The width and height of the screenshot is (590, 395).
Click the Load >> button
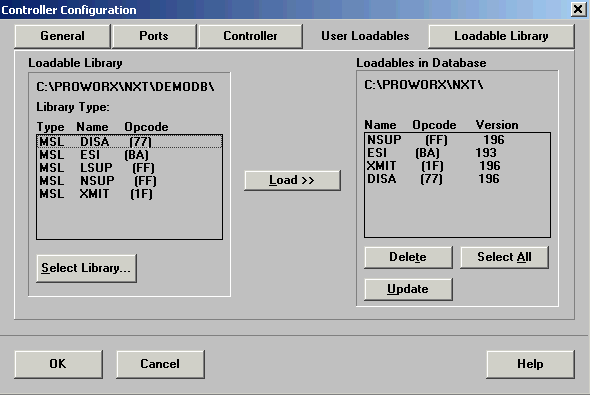(292, 180)
